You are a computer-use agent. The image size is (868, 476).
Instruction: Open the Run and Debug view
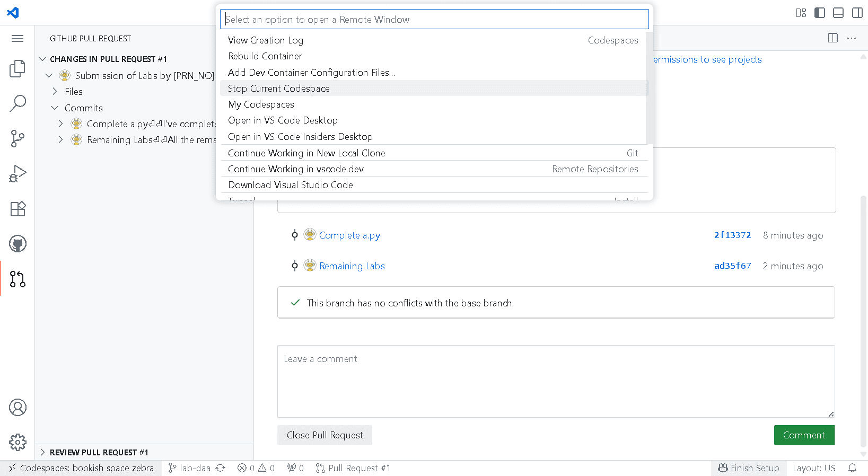coord(17,174)
